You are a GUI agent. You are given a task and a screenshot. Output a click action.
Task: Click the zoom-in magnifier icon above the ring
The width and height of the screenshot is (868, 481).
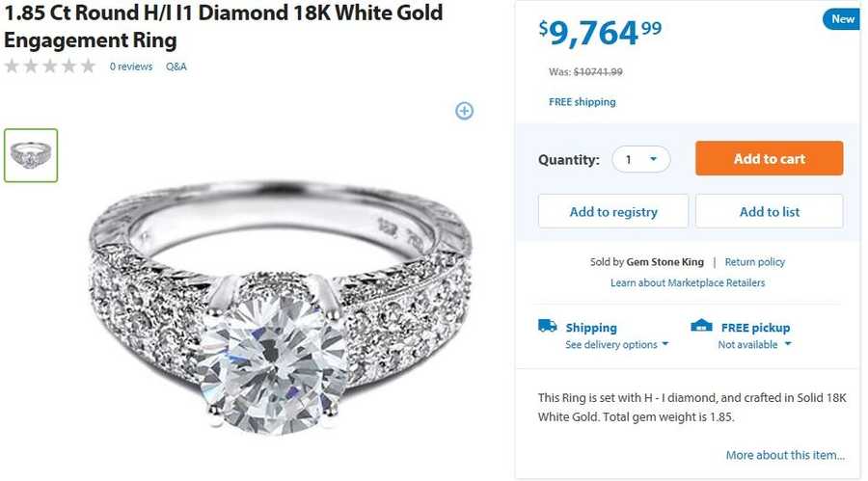464,111
